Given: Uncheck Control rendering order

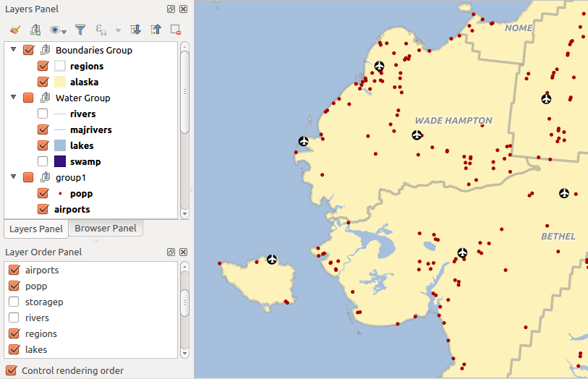Looking at the screenshot, I should (12, 370).
